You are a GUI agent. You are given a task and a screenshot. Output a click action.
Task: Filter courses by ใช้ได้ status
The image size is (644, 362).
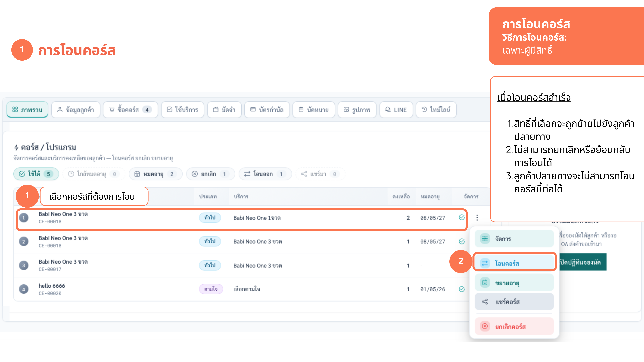pyautogui.click(x=36, y=174)
